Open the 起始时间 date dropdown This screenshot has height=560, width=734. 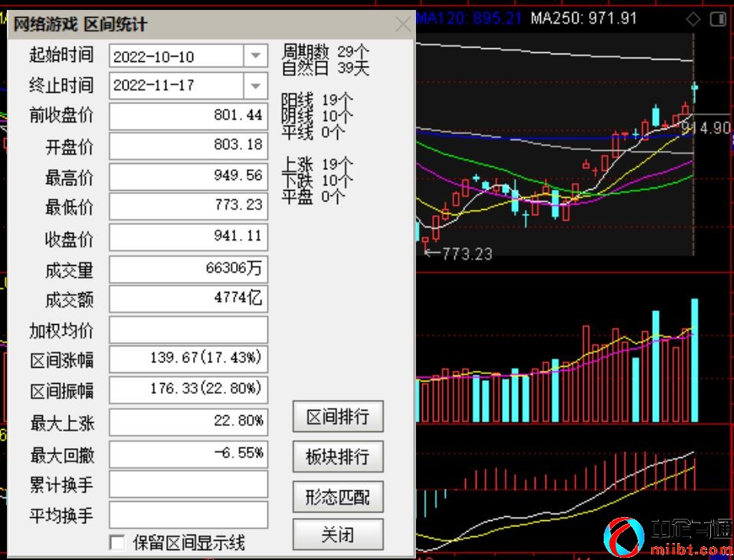[x=255, y=55]
